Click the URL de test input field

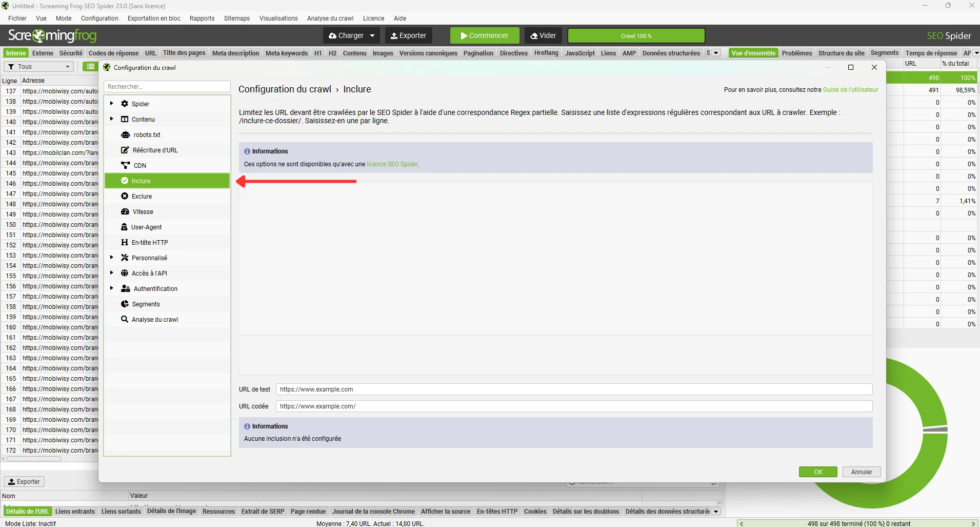coord(573,389)
